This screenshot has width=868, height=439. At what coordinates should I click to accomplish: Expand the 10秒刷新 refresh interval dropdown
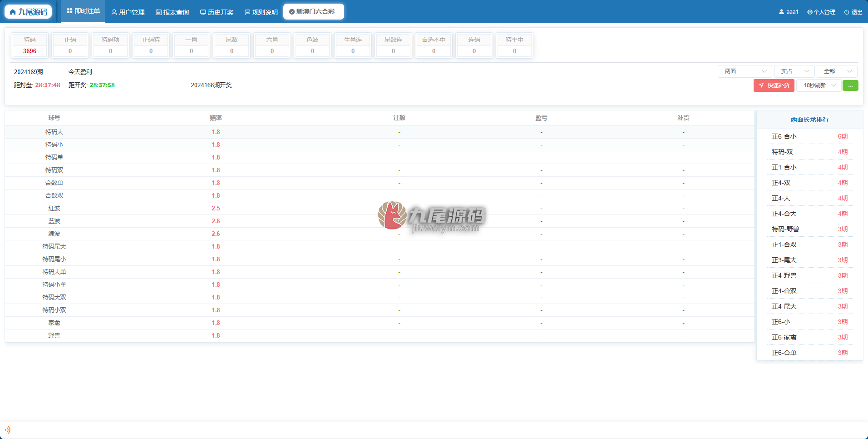pos(819,85)
